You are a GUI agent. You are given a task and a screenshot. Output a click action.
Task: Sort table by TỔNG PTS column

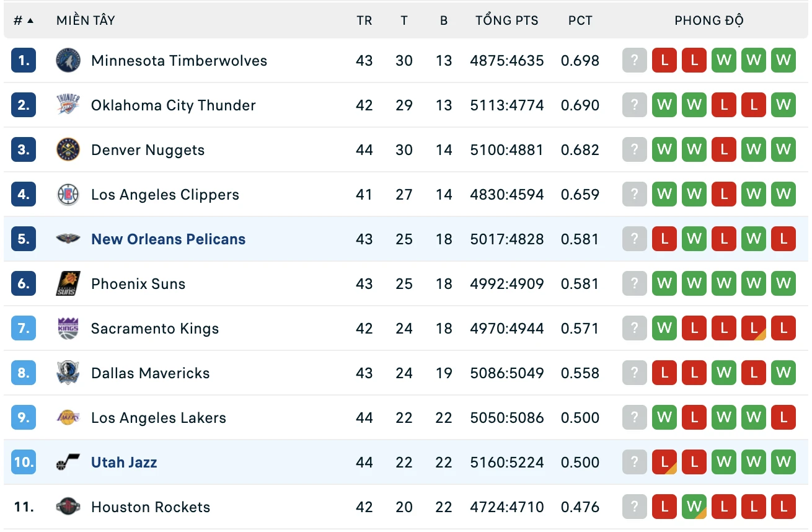[507, 20]
